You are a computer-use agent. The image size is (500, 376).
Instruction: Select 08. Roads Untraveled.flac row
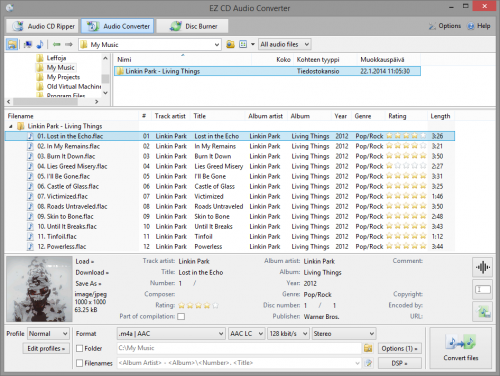coord(230,206)
